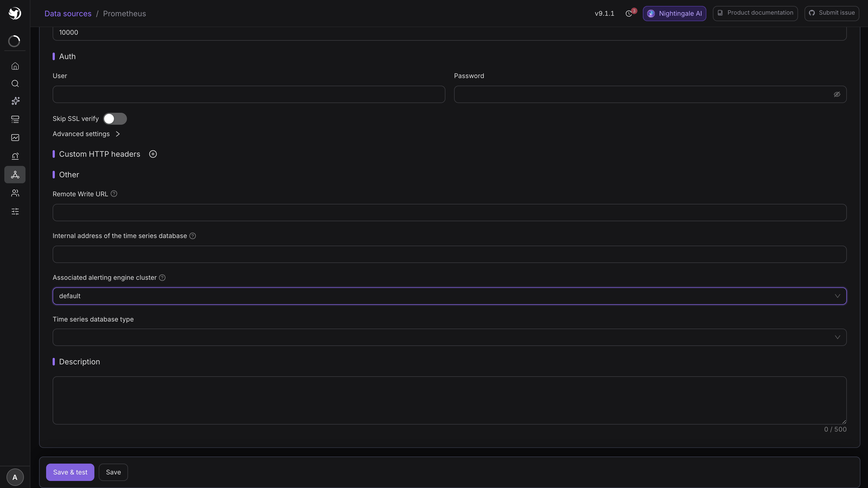Expand Advanced settings
The width and height of the screenshot is (868, 488).
(x=86, y=134)
